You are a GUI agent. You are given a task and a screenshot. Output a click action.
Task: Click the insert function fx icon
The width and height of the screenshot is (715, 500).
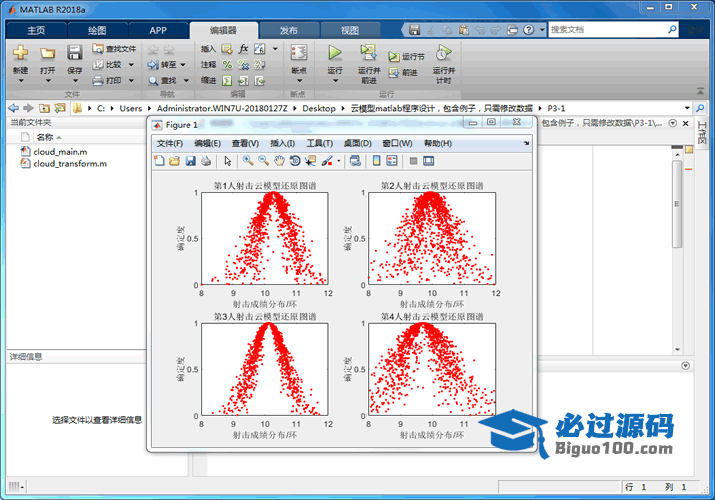244,49
